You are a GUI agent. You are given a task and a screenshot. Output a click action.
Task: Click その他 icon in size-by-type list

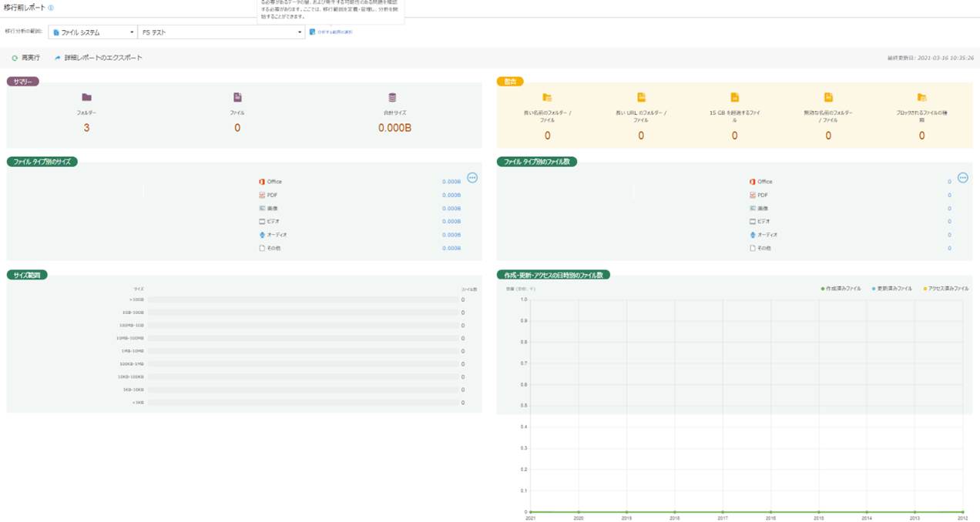click(x=262, y=248)
